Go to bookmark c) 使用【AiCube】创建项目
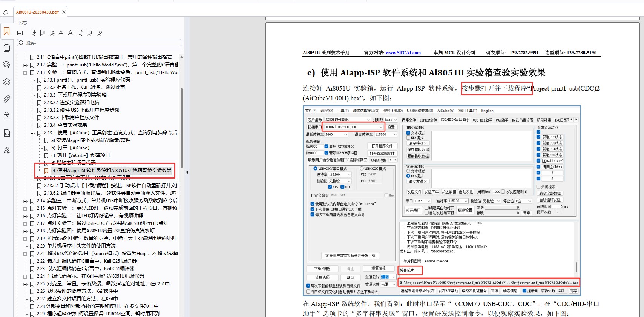Image resolution: width=644 pixels, height=317 pixels. click(81, 155)
